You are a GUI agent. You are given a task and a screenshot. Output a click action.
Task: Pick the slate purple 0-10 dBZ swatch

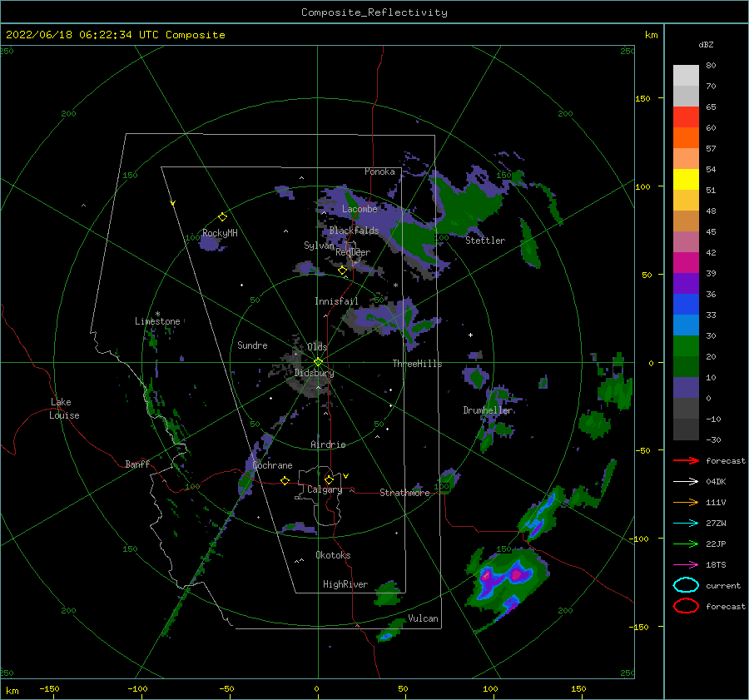pyautogui.click(x=686, y=388)
